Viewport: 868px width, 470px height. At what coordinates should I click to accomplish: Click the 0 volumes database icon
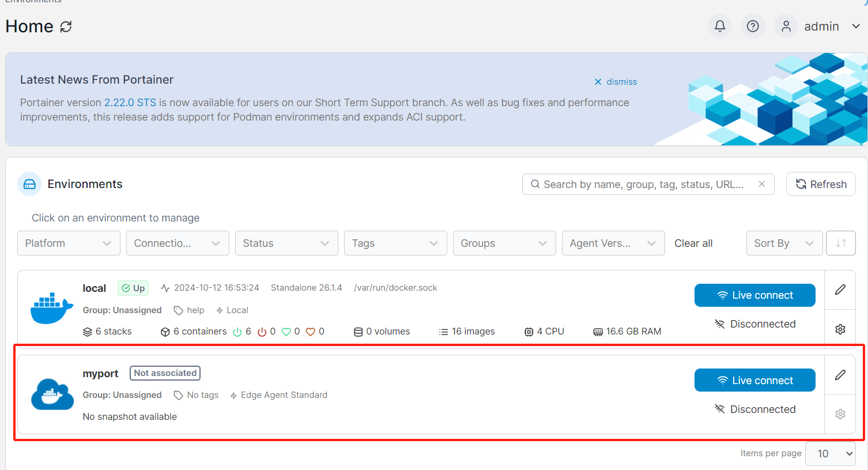pyautogui.click(x=358, y=332)
